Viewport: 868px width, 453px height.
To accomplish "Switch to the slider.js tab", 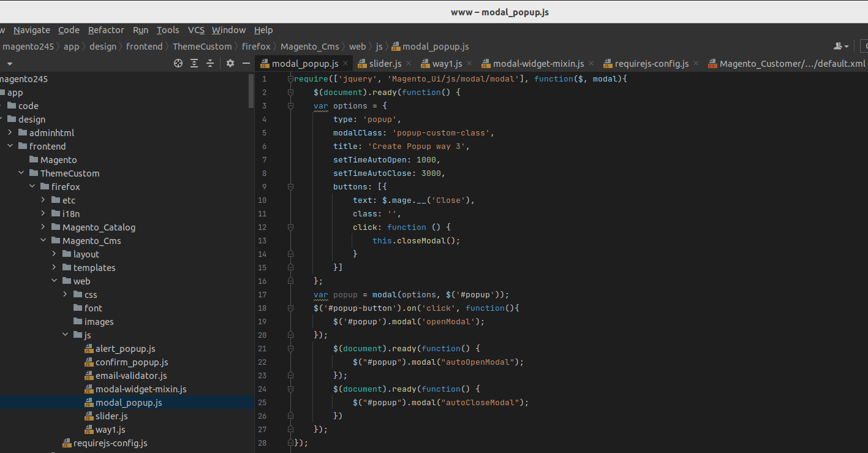I will 385,64.
